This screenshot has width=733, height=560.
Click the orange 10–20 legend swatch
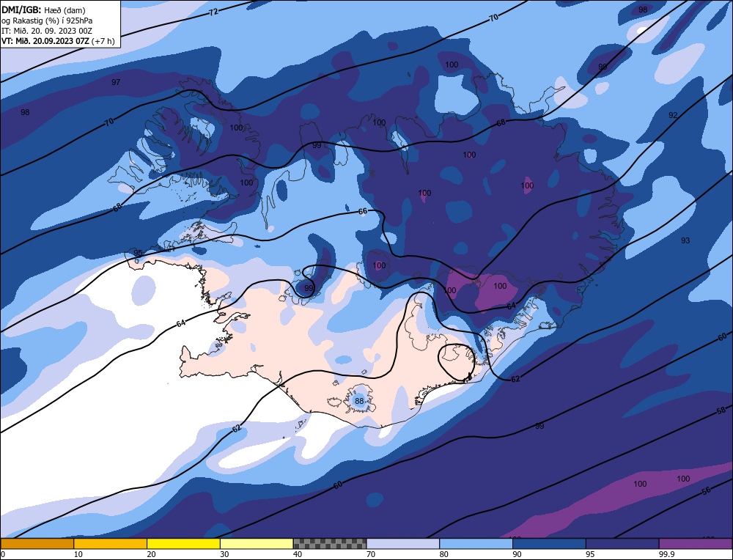pos(111,544)
